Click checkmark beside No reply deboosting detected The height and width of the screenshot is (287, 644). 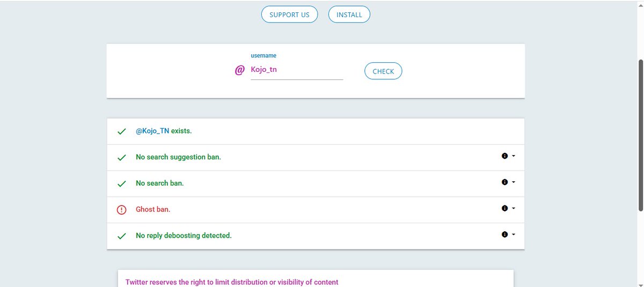[x=121, y=236]
